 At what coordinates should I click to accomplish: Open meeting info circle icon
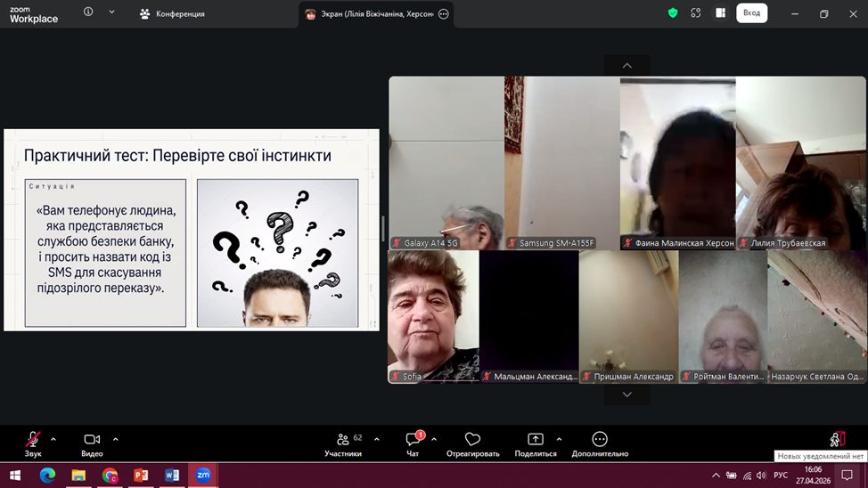click(x=88, y=12)
